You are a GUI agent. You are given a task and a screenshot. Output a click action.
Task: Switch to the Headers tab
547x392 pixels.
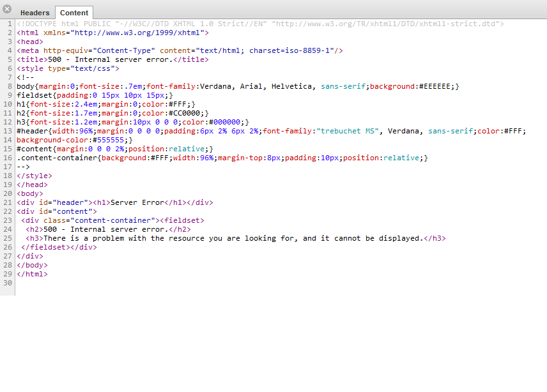coord(35,13)
